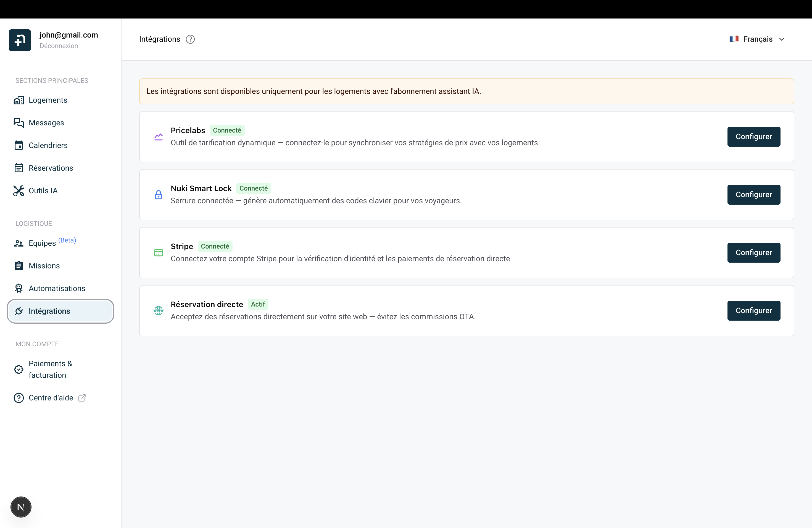Click the Calendriers calendar icon
This screenshot has height=528, width=812.
[x=19, y=145]
